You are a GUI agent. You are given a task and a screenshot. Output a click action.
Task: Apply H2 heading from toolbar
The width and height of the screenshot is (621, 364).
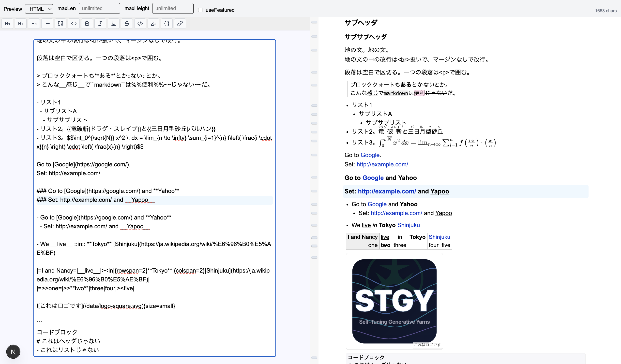pyautogui.click(x=21, y=24)
